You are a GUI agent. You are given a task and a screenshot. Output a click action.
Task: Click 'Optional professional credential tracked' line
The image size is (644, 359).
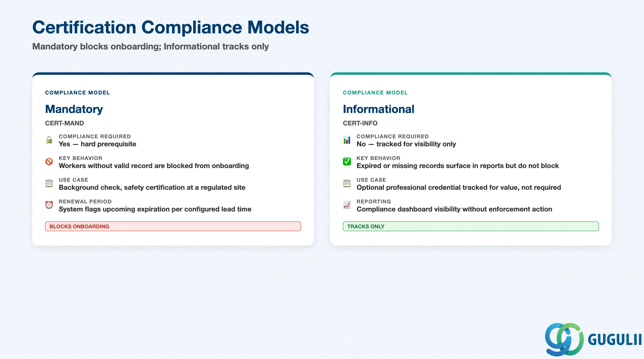(x=459, y=188)
